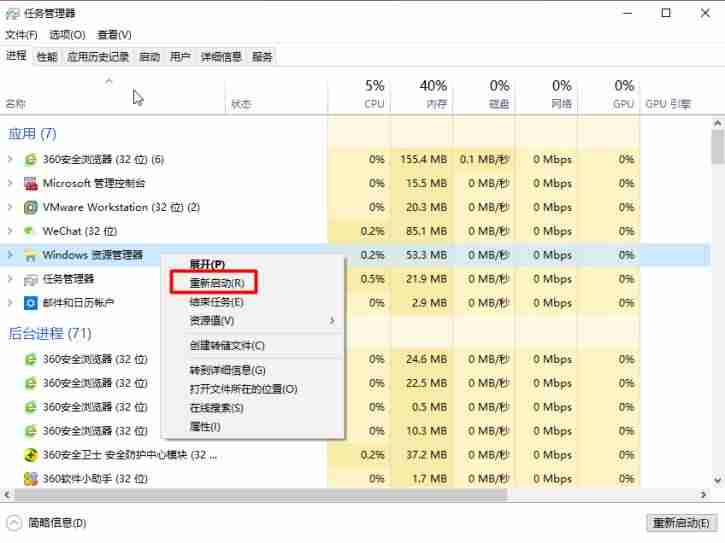
Task: Expand the 任务管理器 process row
Action: pos(10,279)
